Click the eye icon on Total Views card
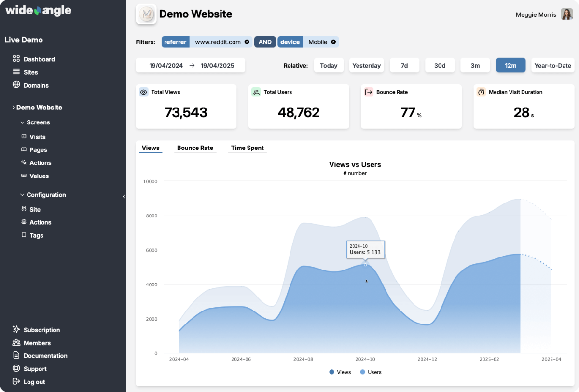 click(143, 92)
